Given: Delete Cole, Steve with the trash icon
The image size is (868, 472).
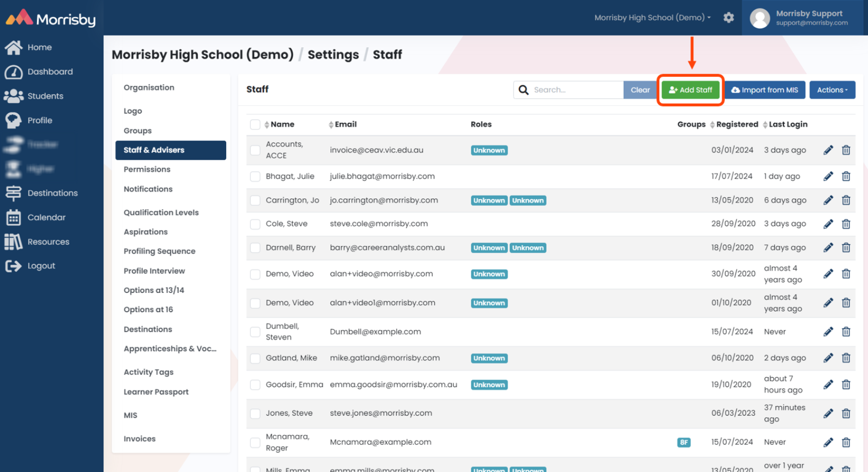Looking at the screenshot, I should (x=846, y=224).
